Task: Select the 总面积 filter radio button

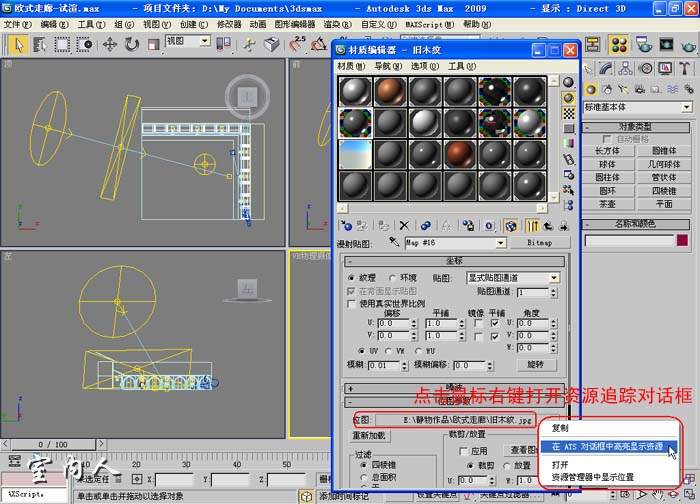Action: (363, 478)
